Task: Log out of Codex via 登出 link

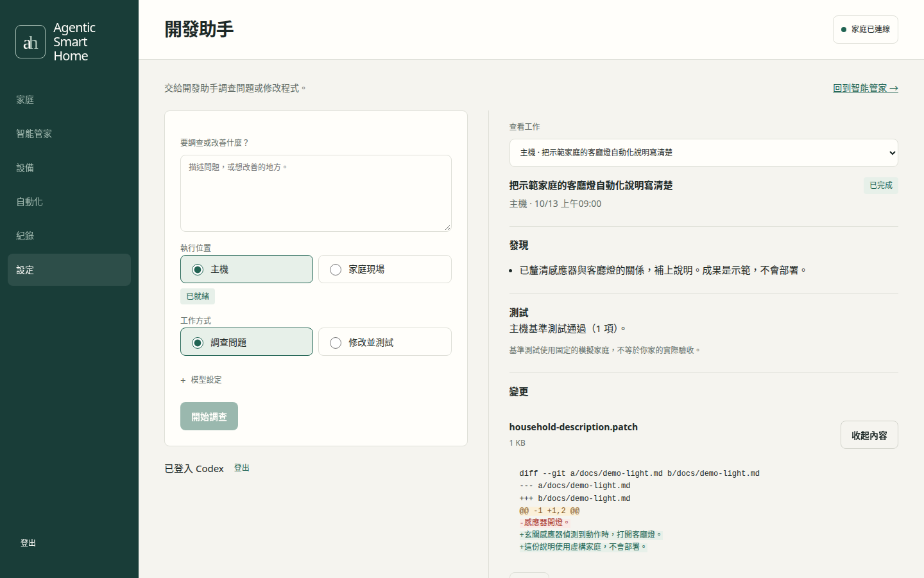Action: [x=242, y=468]
